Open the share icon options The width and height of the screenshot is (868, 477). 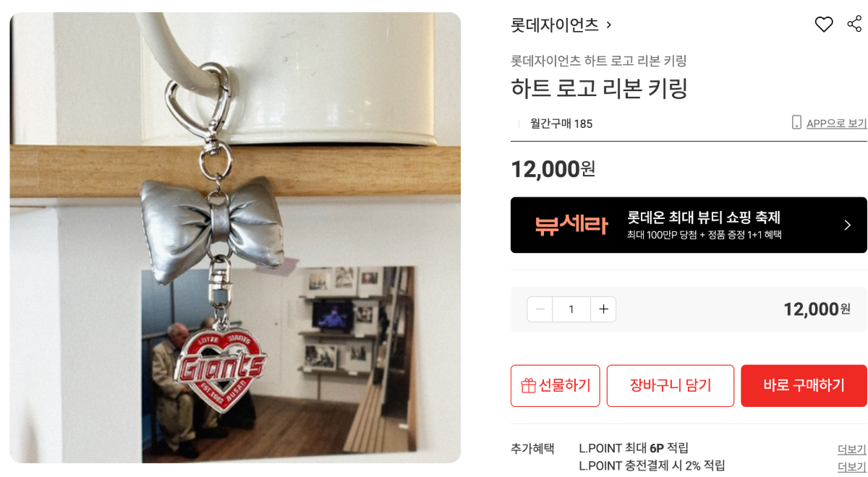point(854,24)
